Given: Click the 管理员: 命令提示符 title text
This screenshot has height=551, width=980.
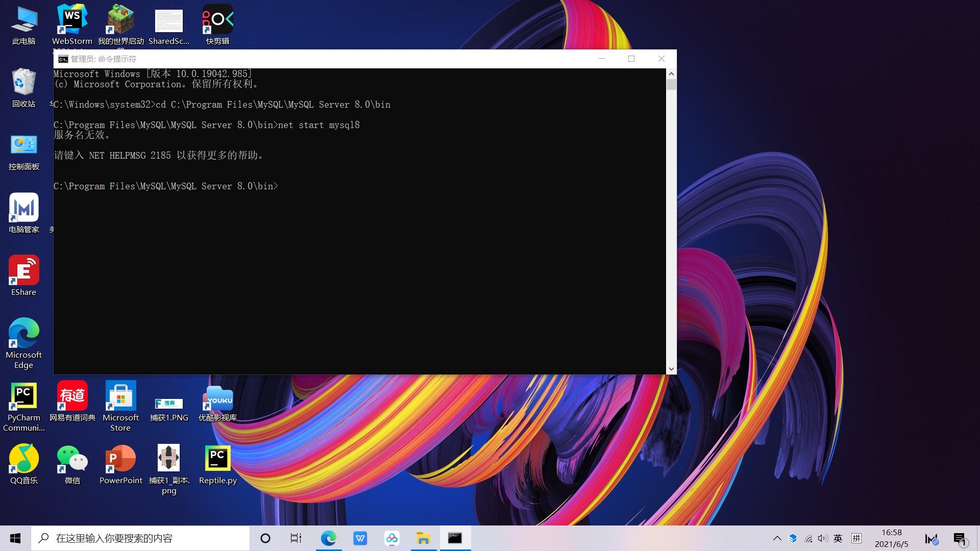Looking at the screenshot, I should (x=103, y=59).
